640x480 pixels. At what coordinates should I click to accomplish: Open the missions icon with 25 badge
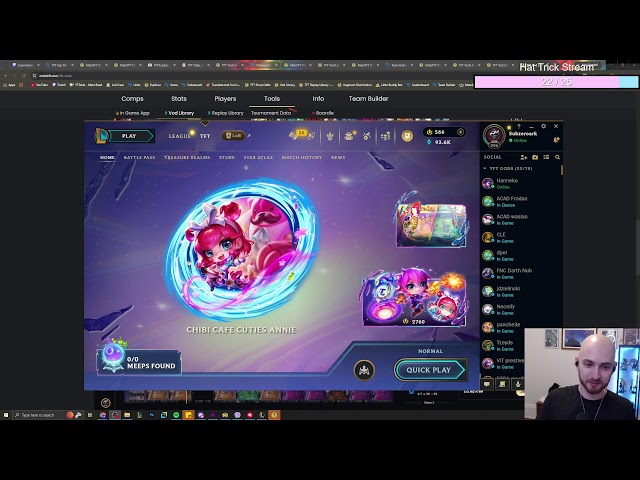[301, 135]
